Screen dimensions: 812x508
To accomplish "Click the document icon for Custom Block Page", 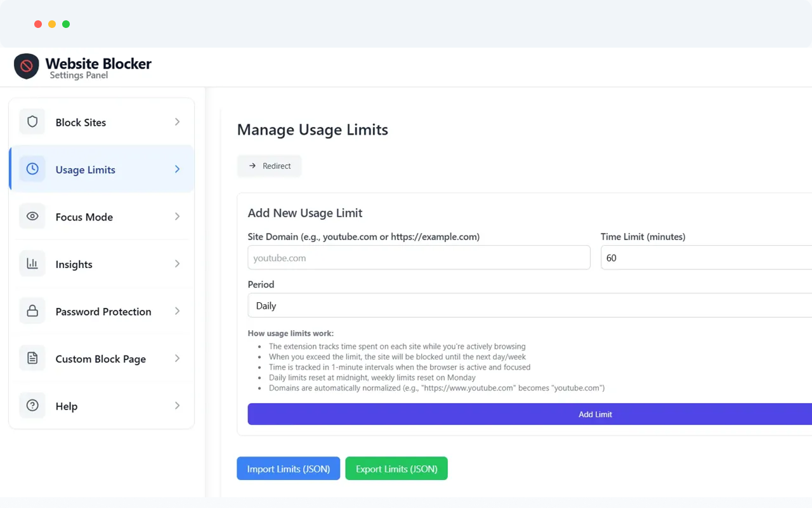I will click(32, 359).
